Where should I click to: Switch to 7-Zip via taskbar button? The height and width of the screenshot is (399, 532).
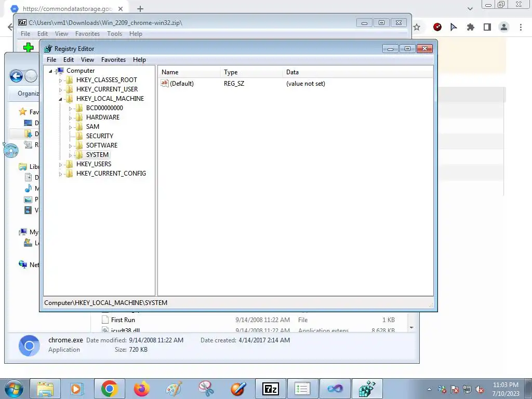pyautogui.click(x=270, y=389)
